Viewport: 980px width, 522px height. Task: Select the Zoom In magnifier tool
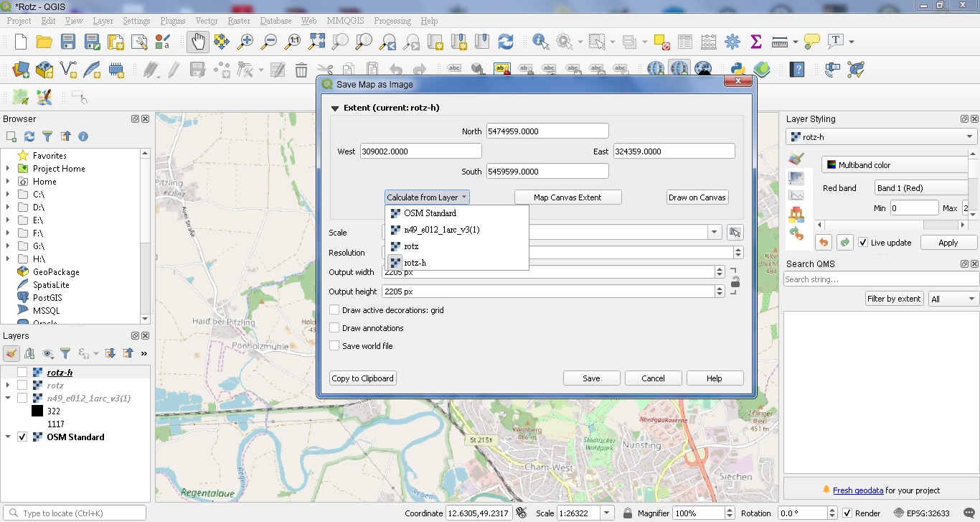click(245, 42)
